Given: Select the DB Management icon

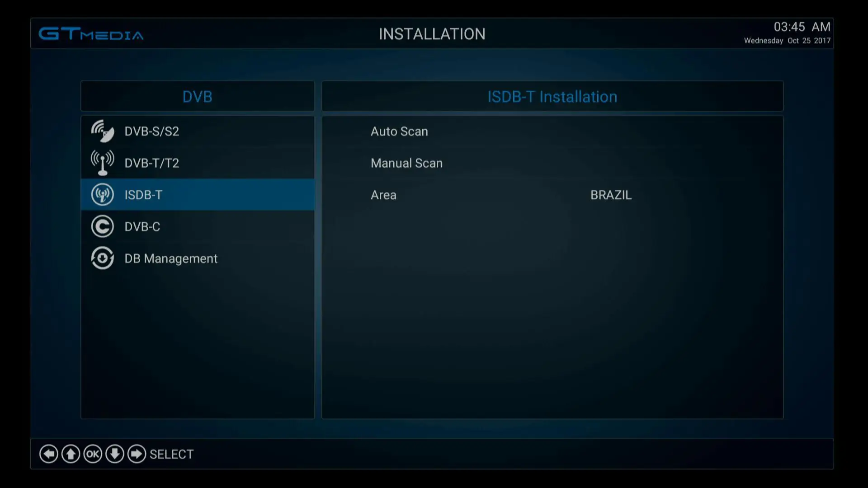Looking at the screenshot, I should [x=102, y=258].
